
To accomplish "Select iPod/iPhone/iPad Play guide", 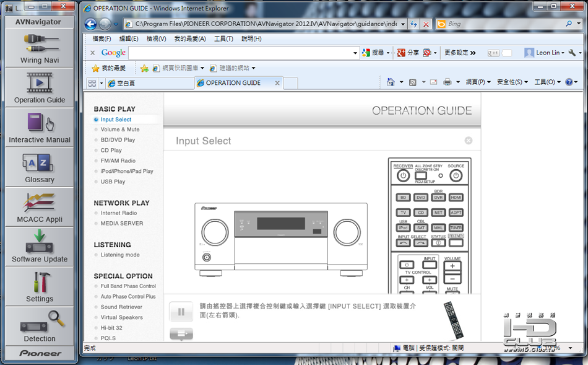I will (127, 171).
